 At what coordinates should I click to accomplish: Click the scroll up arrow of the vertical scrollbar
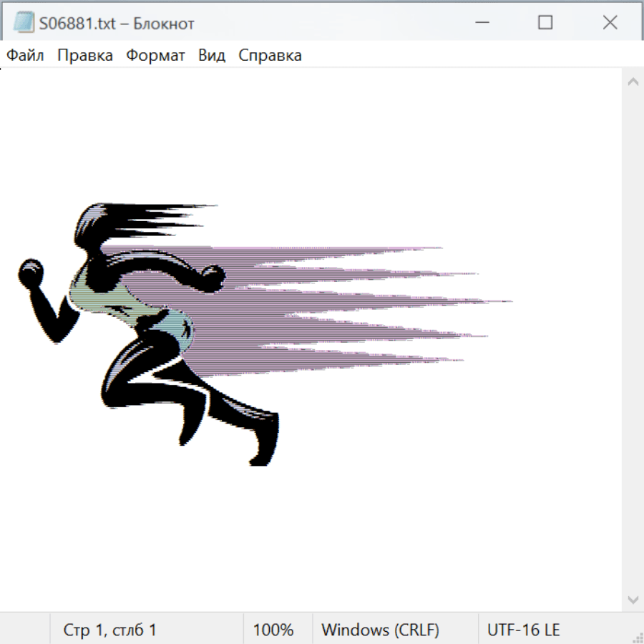pyautogui.click(x=633, y=82)
